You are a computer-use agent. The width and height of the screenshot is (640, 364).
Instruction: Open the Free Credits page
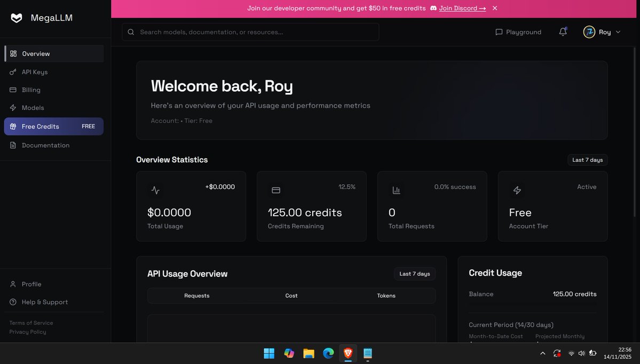tap(40, 126)
